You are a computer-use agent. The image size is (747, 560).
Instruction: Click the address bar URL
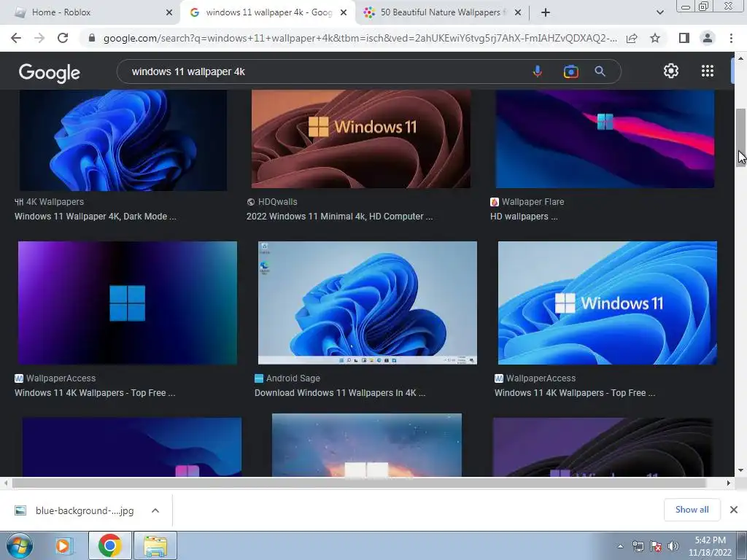pyautogui.click(x=360, y=38)
